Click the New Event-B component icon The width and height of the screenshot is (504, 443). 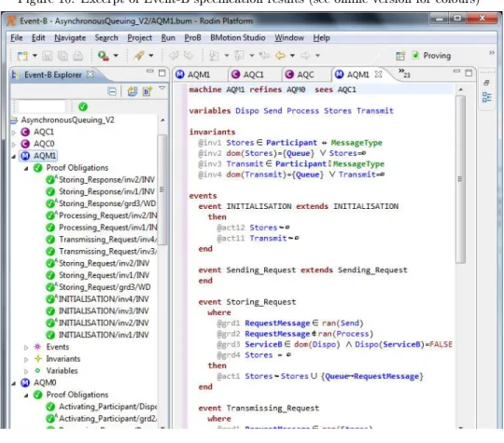[x=147, y=91]
